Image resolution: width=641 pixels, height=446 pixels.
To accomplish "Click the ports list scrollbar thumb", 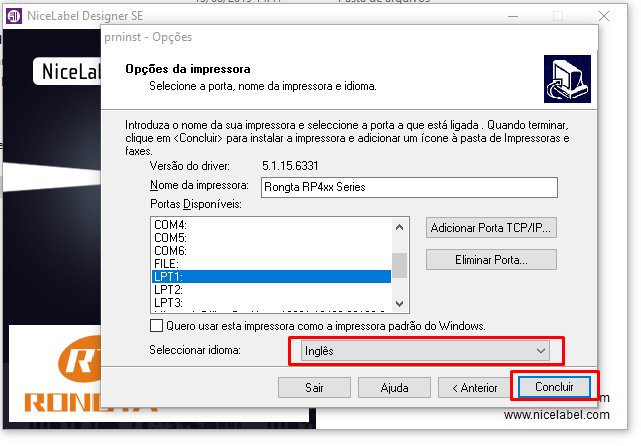I will [399, 265].
